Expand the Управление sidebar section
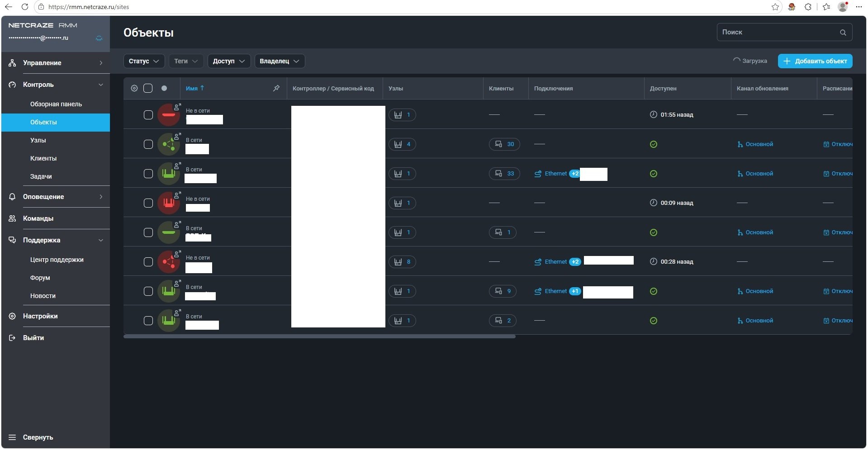868x450 pixels. (56, 63)
